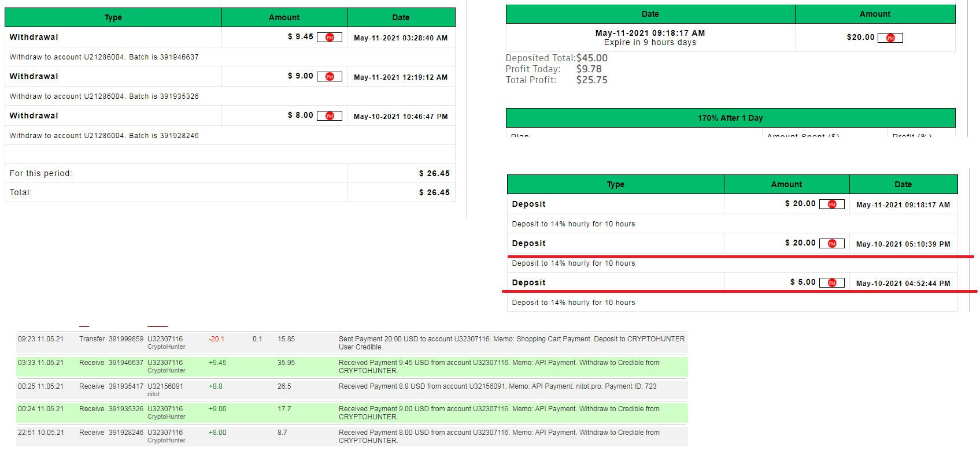The width and height of the screenshot is (980, 458).
Task: Click batch number 391935417 in nitot row
Action: tap(126, 386)
